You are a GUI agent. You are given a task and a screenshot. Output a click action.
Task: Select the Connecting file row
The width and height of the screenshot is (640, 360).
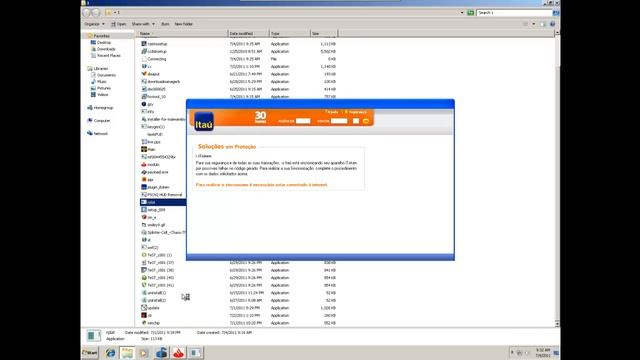tap(239, 59)
